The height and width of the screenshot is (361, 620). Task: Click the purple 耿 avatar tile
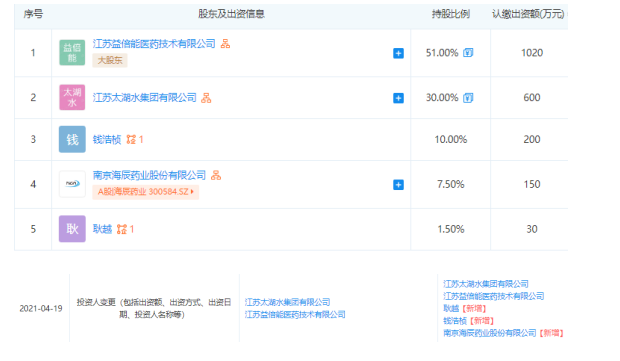[x=72, y=229]
